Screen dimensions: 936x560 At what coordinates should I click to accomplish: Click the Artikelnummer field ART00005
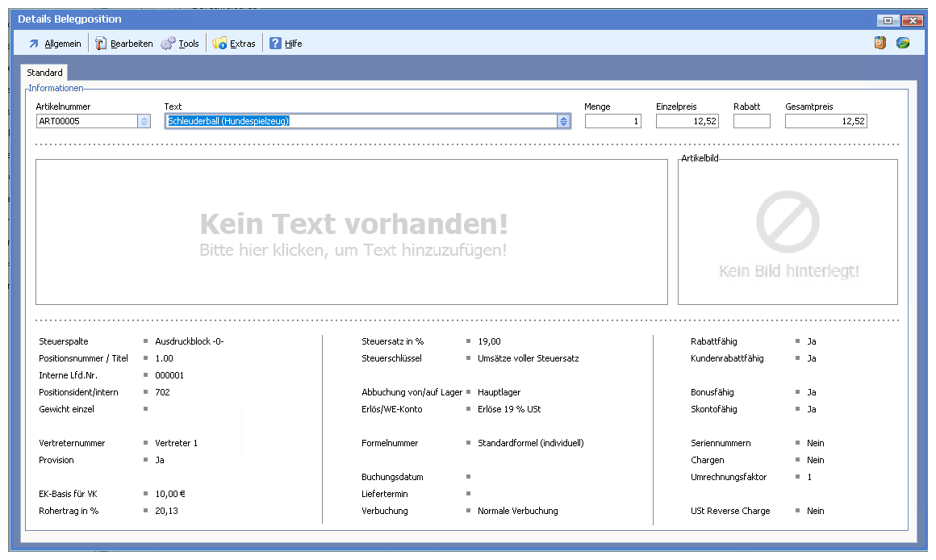[x=86, y=121]
